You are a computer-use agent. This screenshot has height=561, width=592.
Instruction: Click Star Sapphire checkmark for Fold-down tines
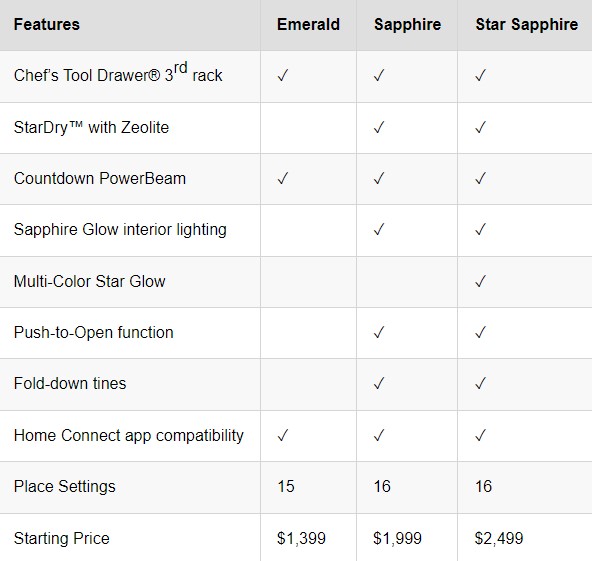click(481, 384)
